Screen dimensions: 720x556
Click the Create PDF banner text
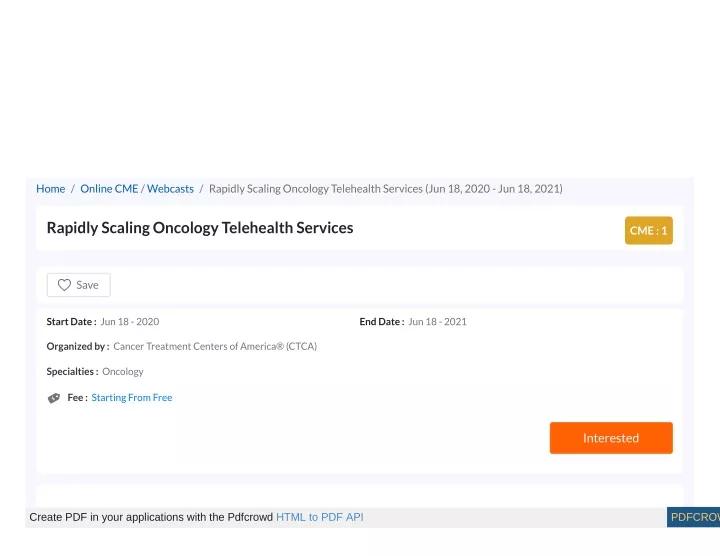tap(151, 517)
